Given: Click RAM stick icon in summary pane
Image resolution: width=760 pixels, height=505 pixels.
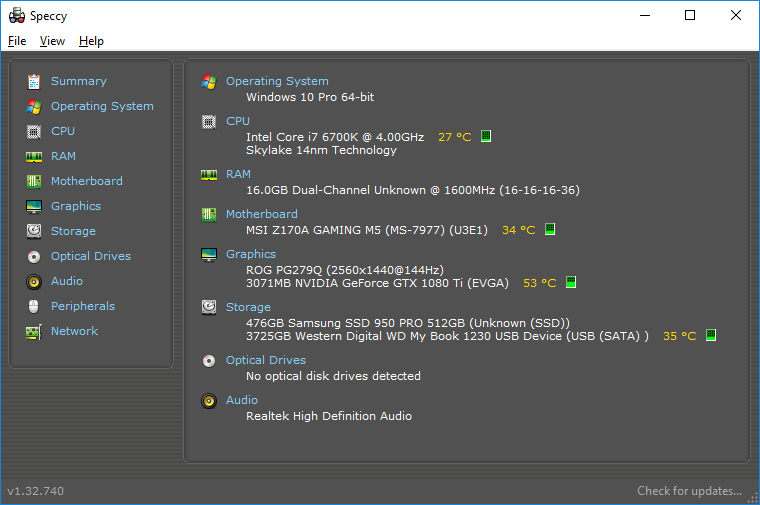Looking at the screenshot, I should 209,174.
